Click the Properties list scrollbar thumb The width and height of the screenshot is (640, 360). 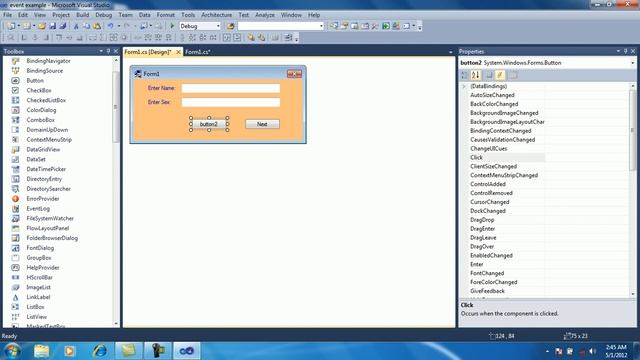tap(633, 130)
